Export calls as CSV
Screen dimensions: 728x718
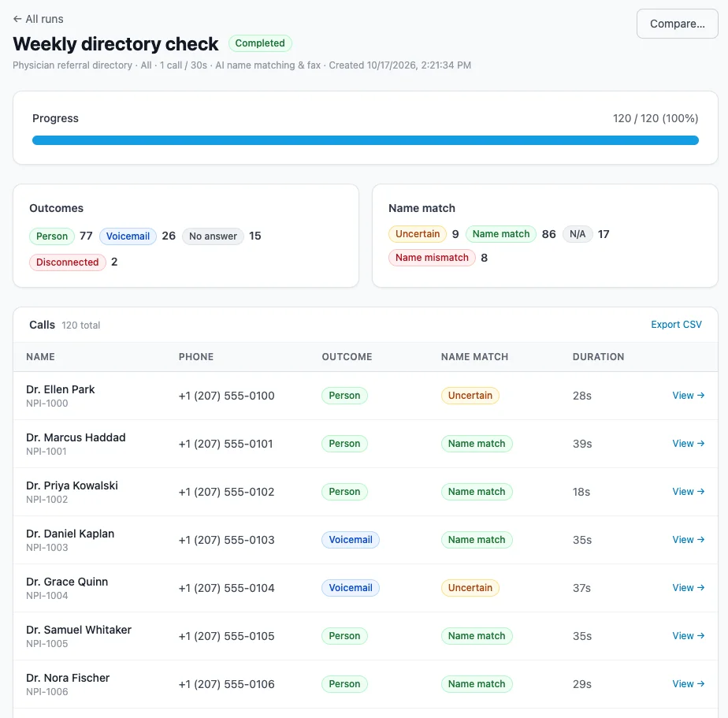(x=676, y=325)
